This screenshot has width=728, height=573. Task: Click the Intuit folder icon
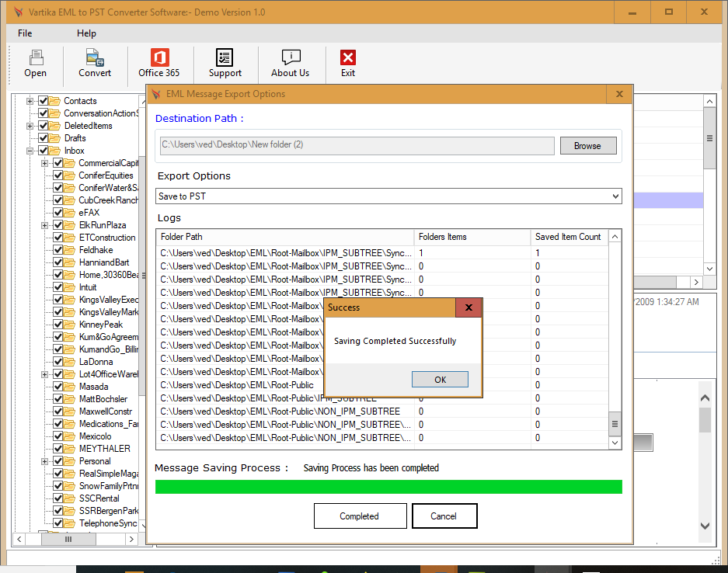coord(70,287)
